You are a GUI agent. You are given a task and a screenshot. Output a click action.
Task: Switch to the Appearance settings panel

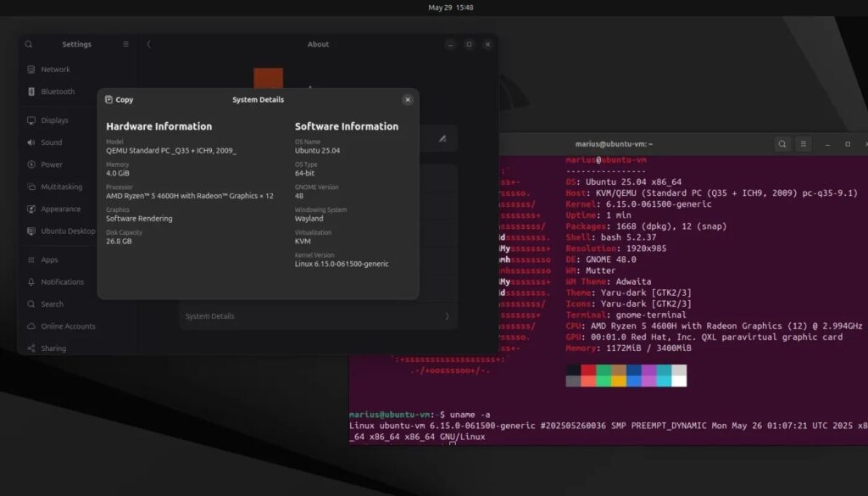[x=61, y=209]
